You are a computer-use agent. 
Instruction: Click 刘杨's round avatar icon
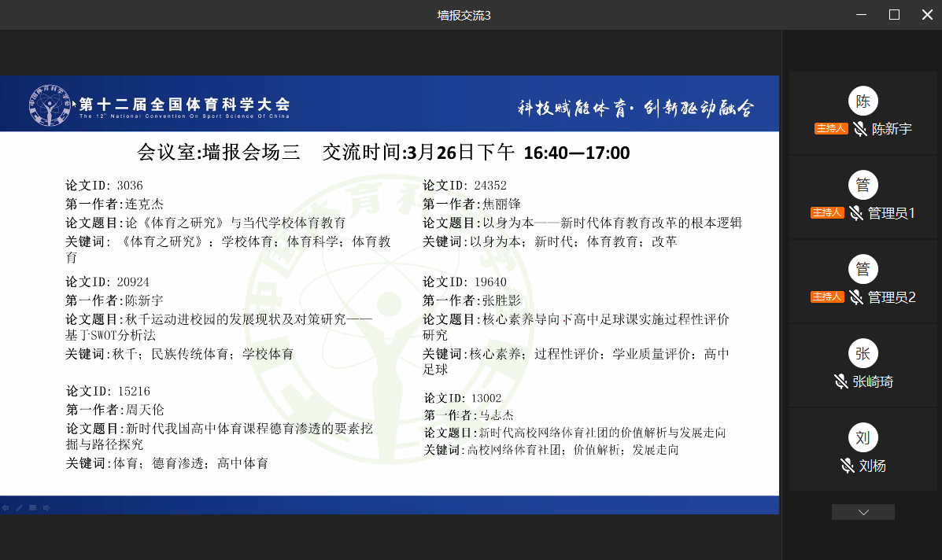point(863,438)
